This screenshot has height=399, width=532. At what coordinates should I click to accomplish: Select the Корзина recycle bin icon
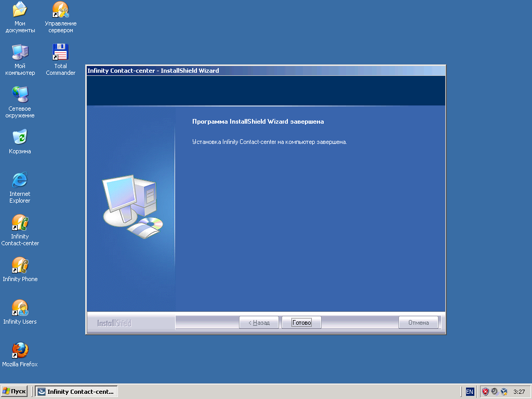point(20,137)
